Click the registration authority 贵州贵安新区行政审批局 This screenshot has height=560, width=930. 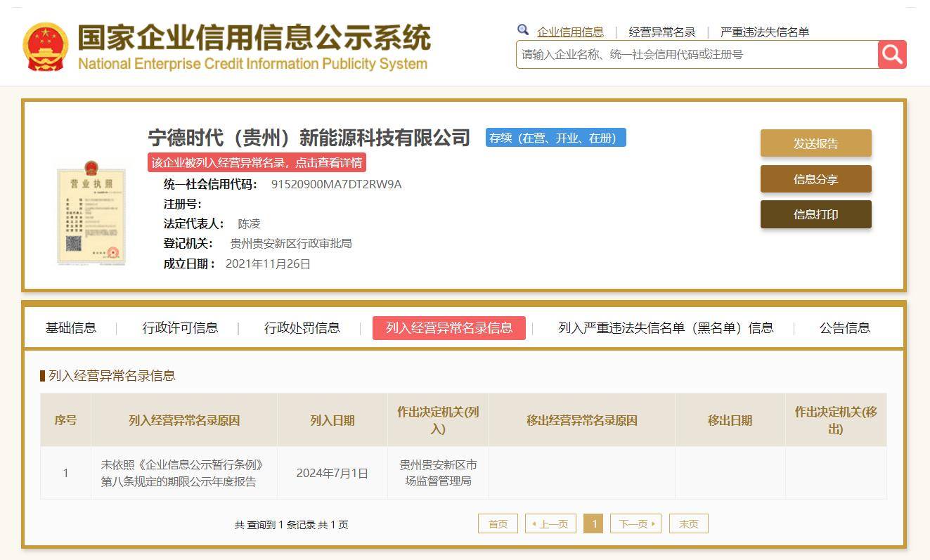(291, 243)
